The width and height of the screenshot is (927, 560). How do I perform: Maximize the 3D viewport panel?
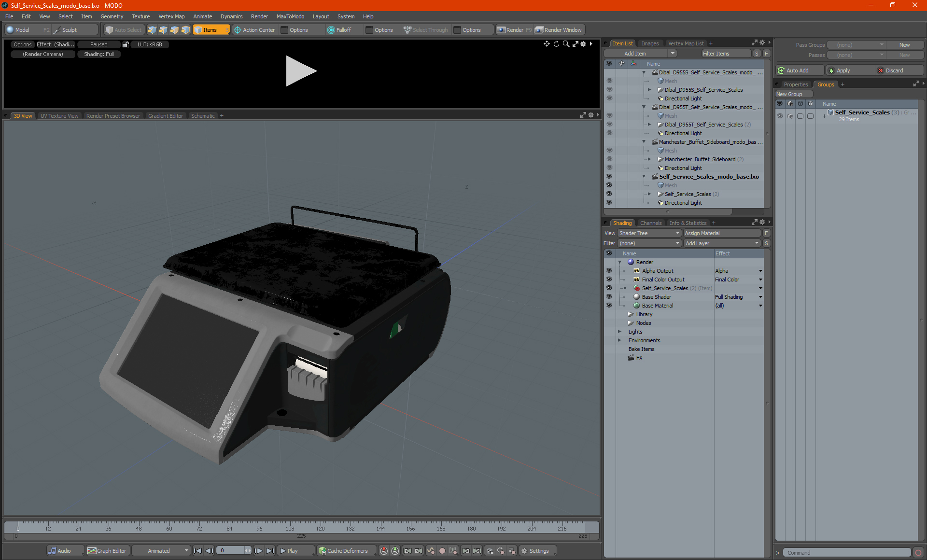coord(583,115)
